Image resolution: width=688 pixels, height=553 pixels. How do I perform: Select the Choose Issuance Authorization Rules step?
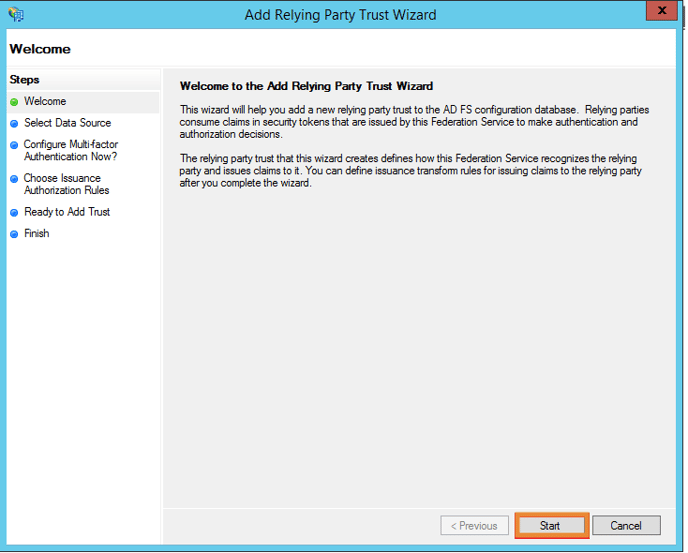coord(67,184)
